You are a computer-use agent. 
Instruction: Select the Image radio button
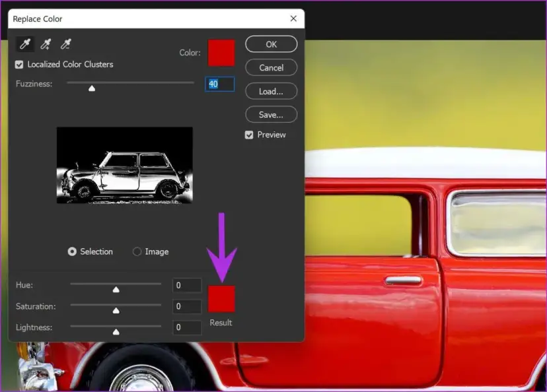click(x=137, y=251)
